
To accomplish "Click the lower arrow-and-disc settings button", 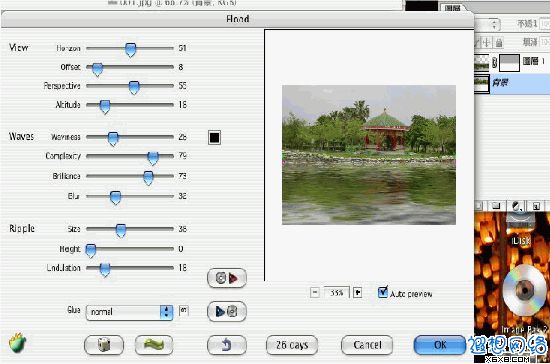I will tap(227, 311).
